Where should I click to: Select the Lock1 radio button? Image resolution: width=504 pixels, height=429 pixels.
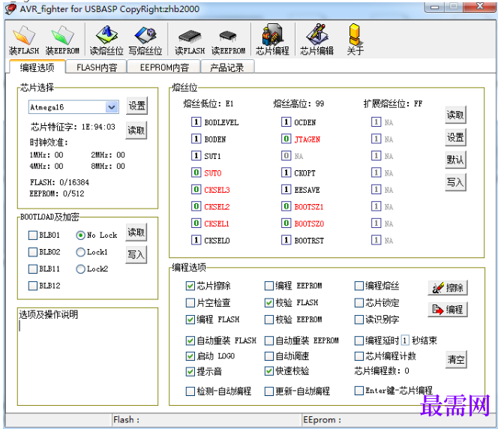(81, 252)
